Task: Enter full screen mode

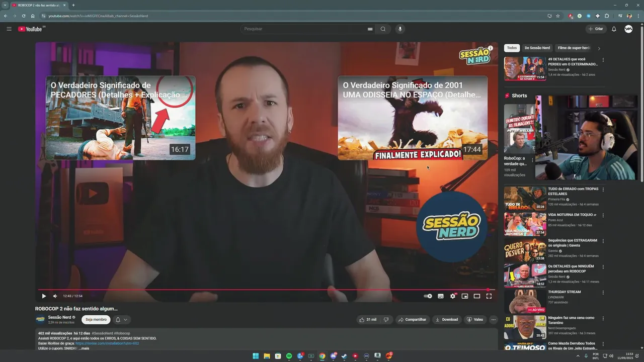Action: click(489, 296)
